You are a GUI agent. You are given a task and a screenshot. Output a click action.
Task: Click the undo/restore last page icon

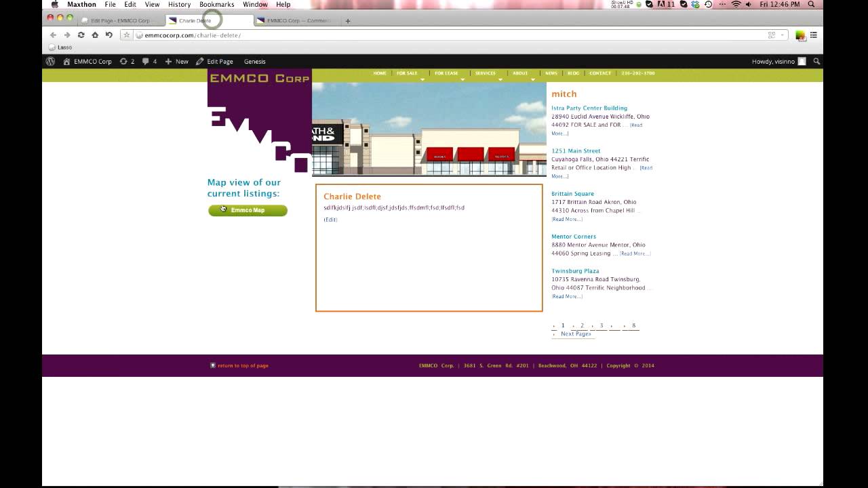[108, 35]
